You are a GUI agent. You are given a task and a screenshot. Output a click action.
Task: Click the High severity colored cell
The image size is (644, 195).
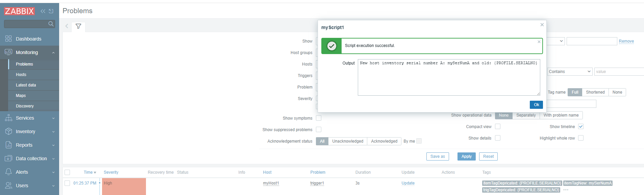(x=124, y=186)
